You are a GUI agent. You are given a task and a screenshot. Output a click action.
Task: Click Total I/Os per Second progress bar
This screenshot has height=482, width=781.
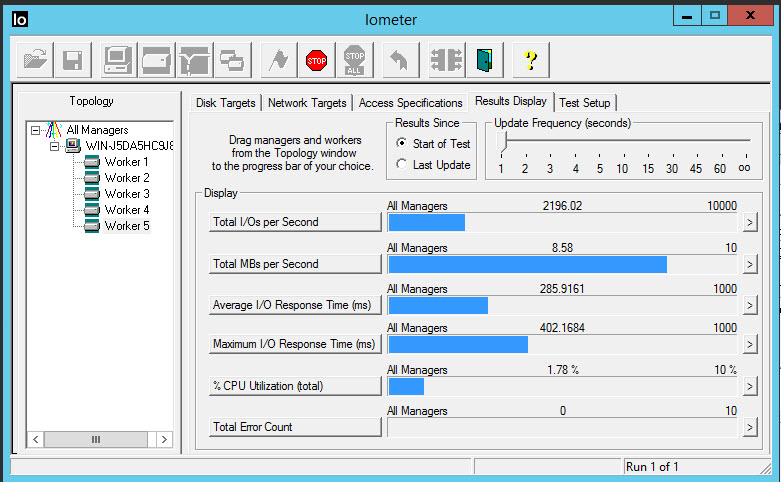(x=562, y=223)
